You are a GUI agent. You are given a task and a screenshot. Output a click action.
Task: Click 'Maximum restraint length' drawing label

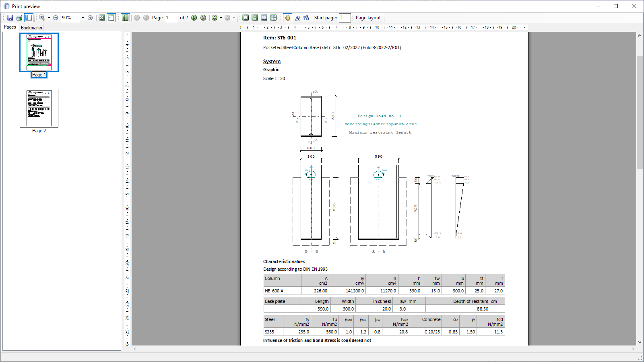(380, 132)
